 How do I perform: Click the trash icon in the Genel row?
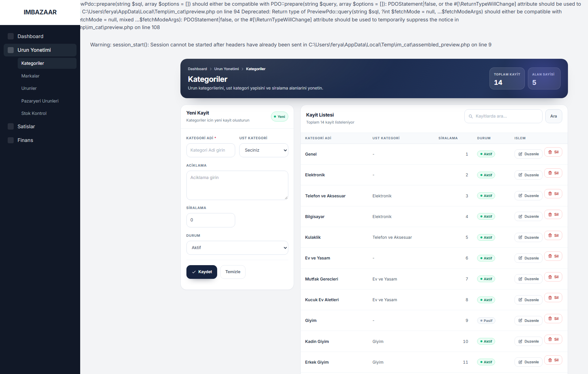(x=550, y=152)
